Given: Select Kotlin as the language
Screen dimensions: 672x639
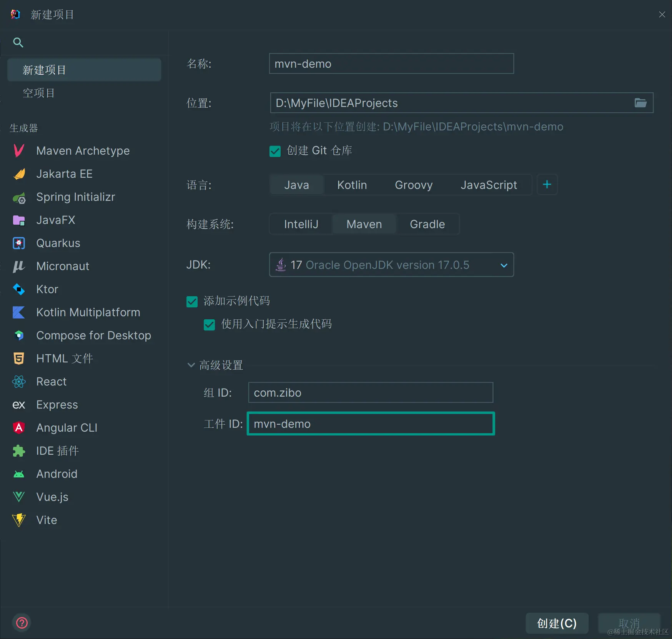Looking at the screenshot, I should tap(352, 185).
